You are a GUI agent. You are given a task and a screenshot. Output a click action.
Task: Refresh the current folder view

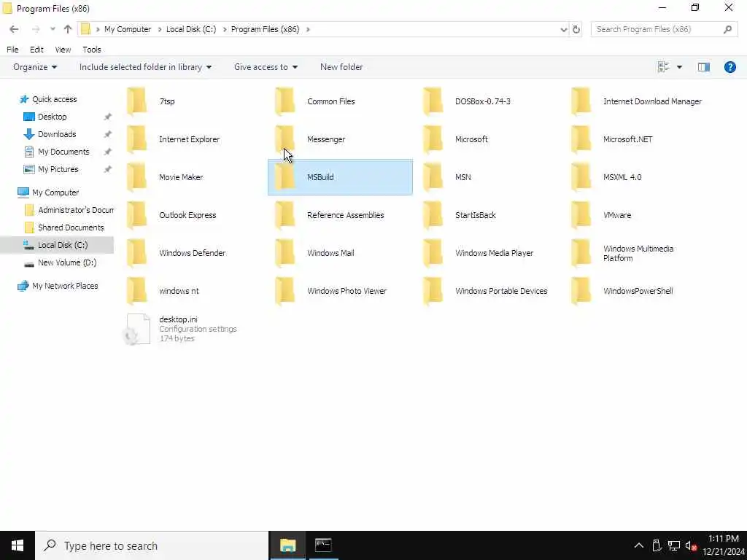point(576,29)
